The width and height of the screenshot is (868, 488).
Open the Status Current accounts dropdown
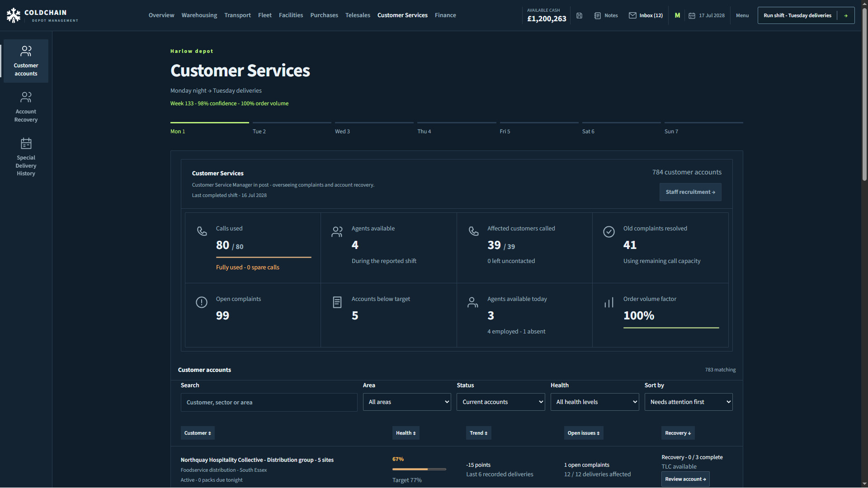[x=501, y=402]
